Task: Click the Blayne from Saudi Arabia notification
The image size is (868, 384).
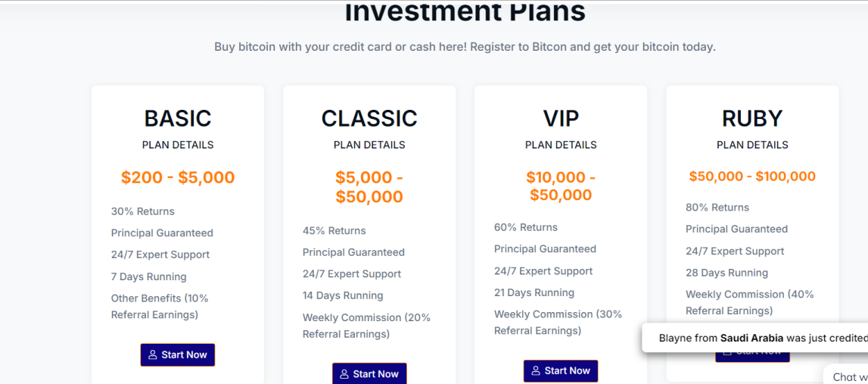Action: tap(757, 338)
